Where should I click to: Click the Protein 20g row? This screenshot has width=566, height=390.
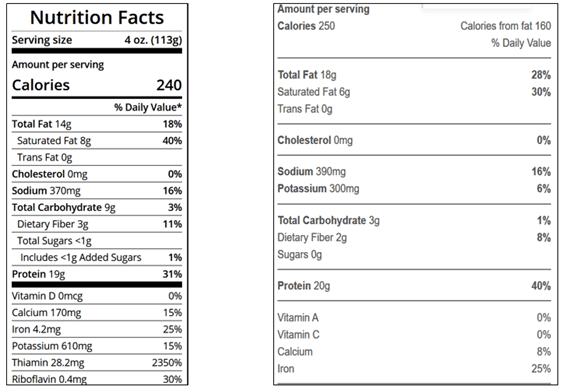(414, 286)
